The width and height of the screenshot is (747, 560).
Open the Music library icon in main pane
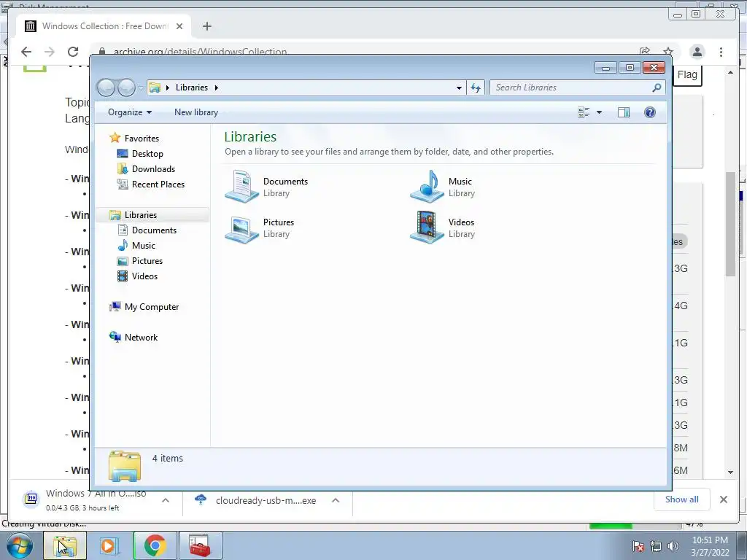pos(427,187)
